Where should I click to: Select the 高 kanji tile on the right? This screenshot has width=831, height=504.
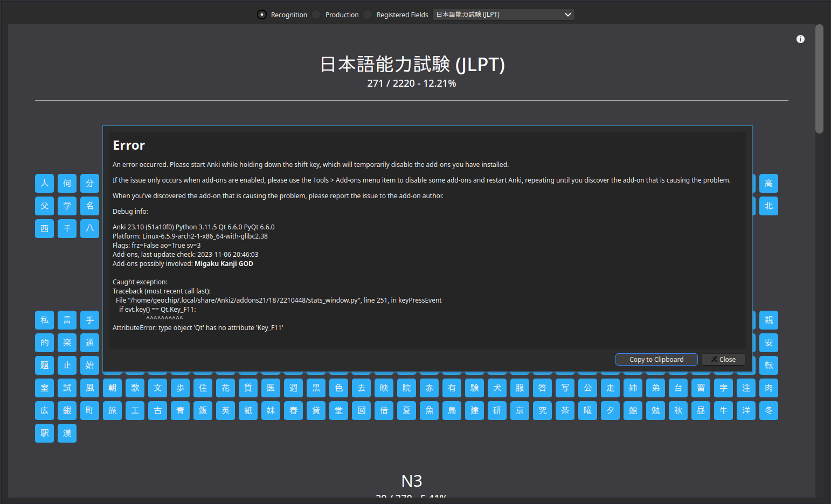[768, 183]
